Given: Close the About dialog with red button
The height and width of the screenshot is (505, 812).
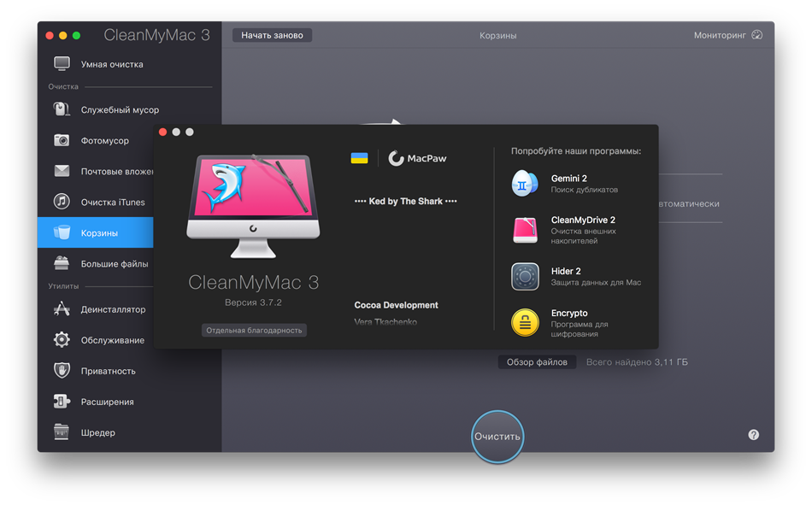Looking at the screenshot, I should pyautogui.click(x=162, y=132).
